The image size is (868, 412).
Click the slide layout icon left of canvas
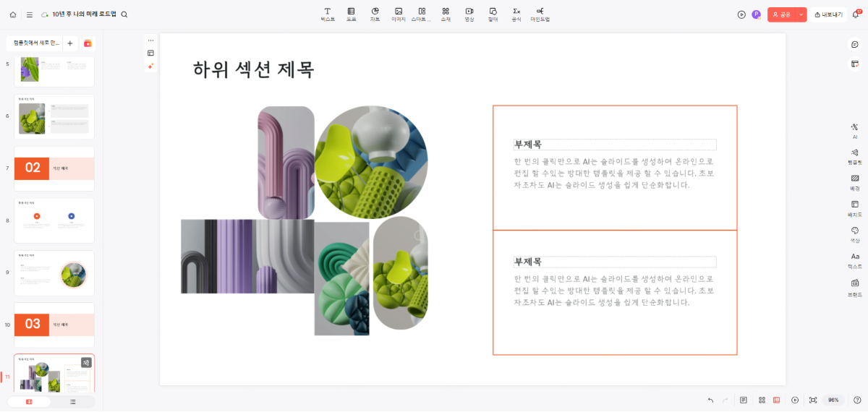150,53
